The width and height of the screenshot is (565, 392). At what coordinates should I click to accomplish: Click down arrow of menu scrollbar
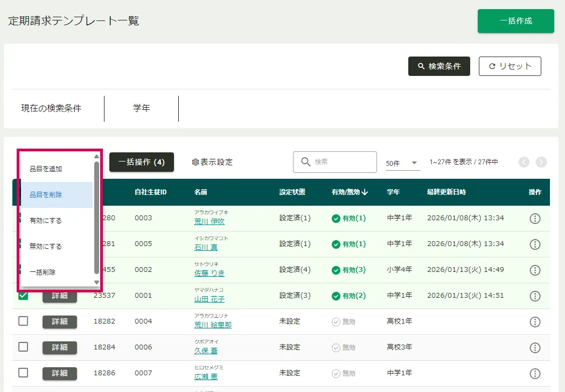(97, 282)
